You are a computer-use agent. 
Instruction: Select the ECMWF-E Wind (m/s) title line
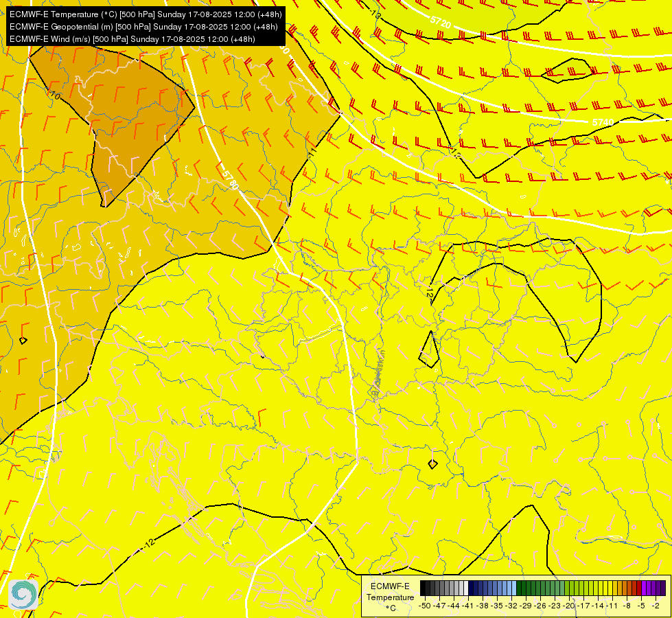click(132, 39)
